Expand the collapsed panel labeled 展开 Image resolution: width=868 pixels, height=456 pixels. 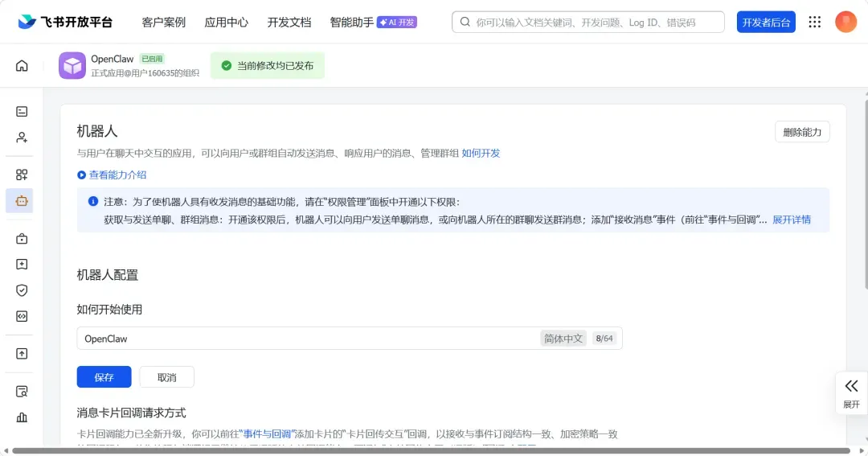[x=851, y=393]
